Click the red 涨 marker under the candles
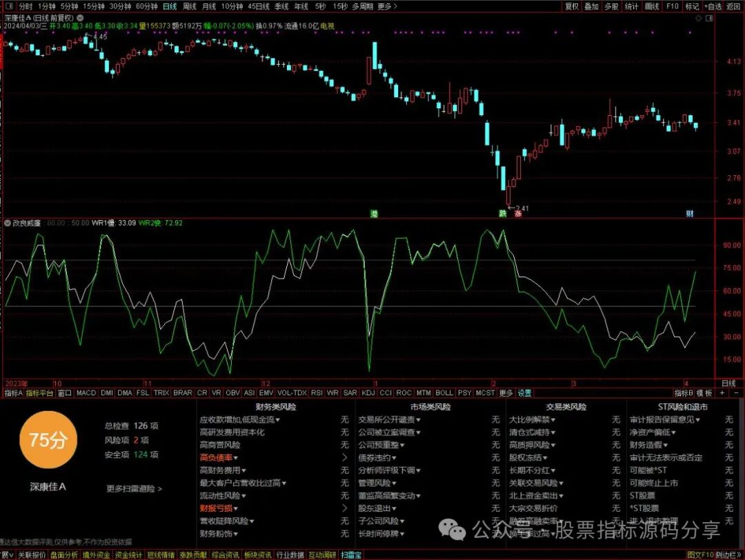This screenshot has width=745, height=560. pos(518,214)
